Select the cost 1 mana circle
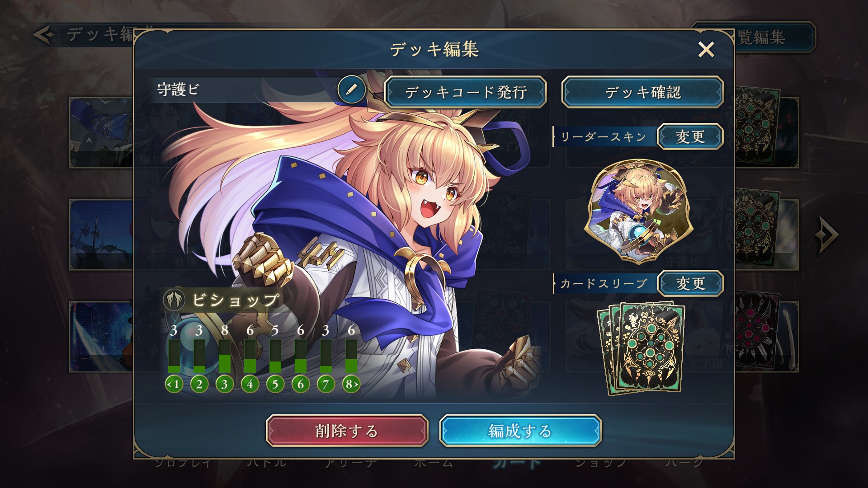 174,385
